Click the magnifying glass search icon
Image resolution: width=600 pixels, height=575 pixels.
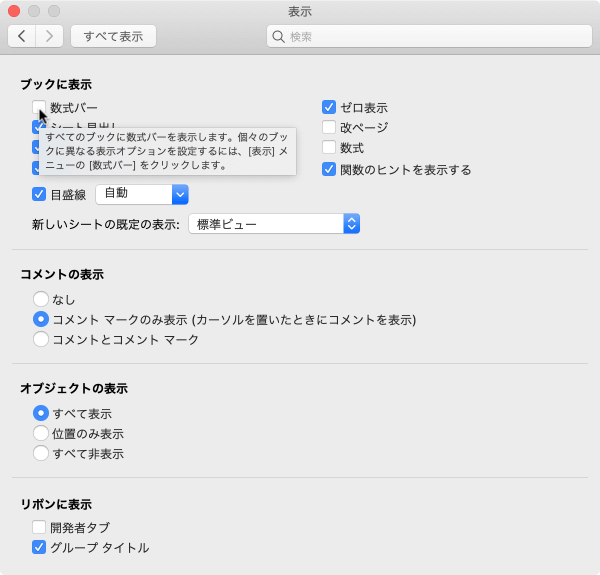(x=279, y=36)
